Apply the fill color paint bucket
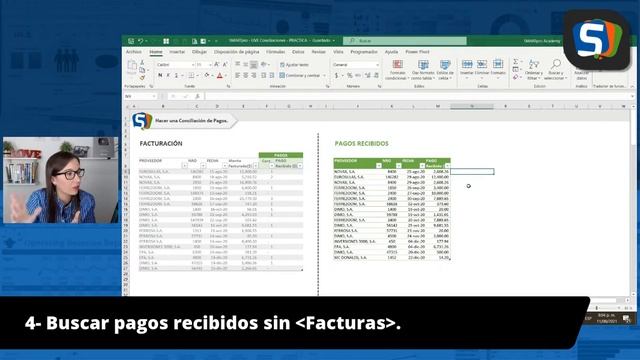640x360 pixels. click(x=207, y=76)
